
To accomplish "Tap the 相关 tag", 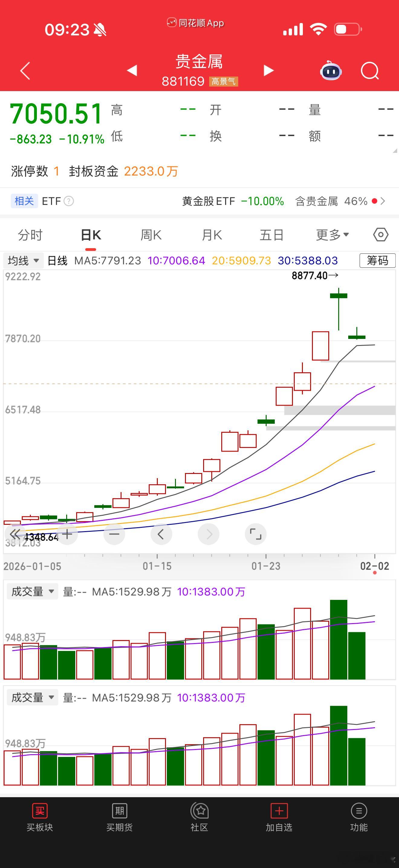I will 24,201.
